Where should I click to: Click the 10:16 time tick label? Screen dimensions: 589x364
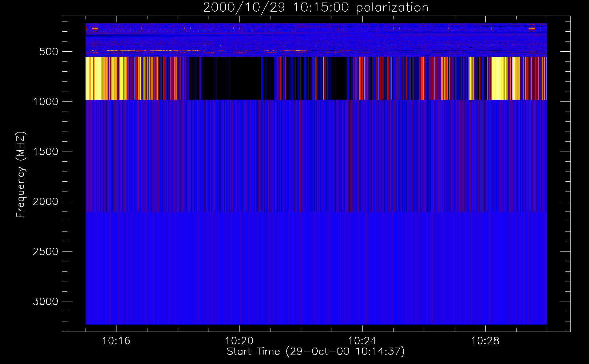[116, 341]
